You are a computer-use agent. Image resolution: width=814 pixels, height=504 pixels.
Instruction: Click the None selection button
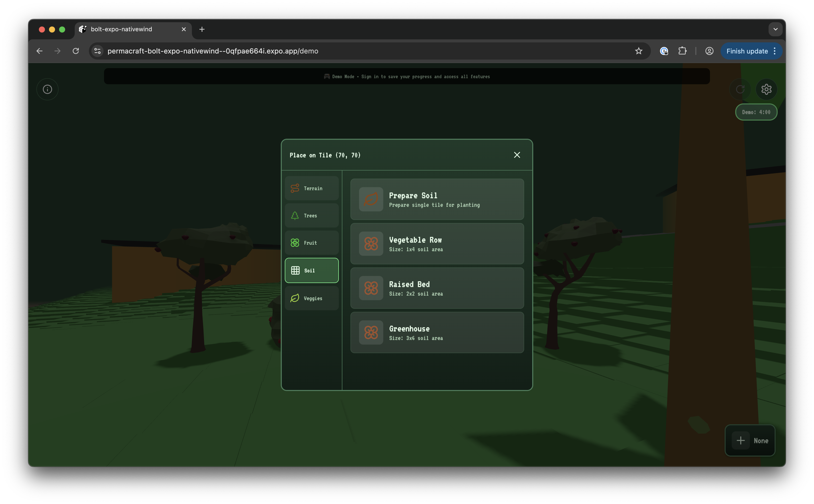(x=750, y=440)
